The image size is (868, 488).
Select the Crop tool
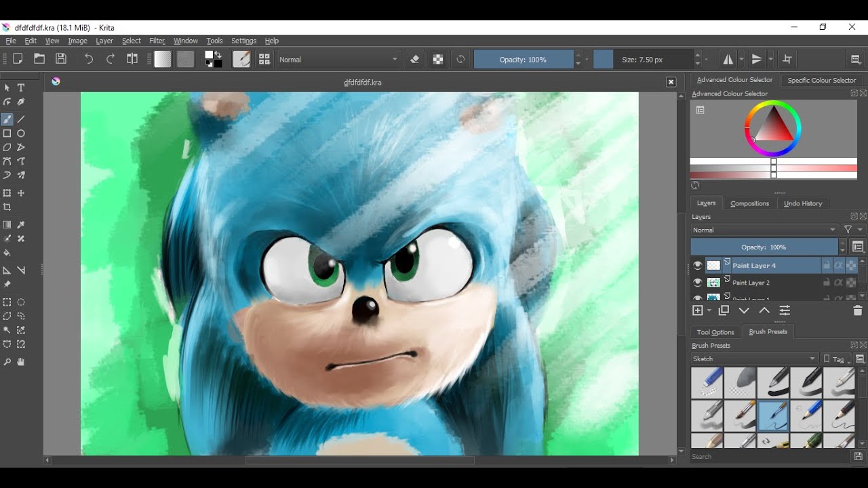point(7,207)
